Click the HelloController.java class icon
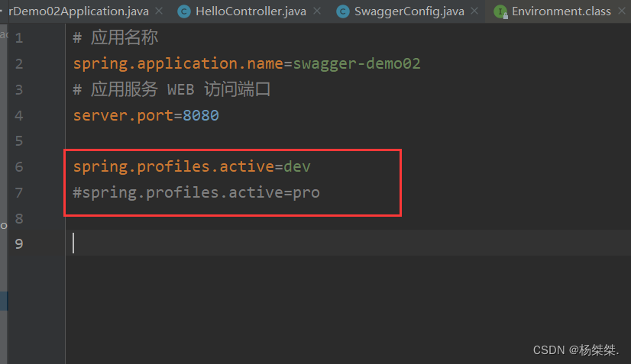The image size is (631, 364). 184,11
